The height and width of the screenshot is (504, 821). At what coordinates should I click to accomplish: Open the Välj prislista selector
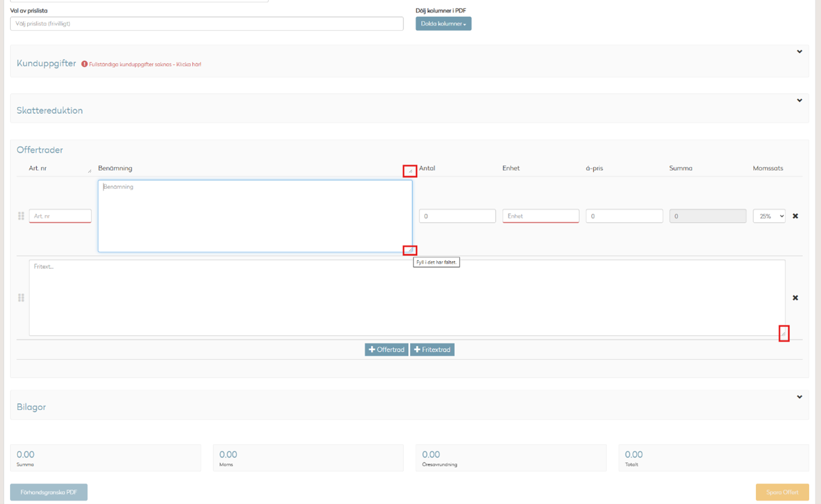coord(207,24)
